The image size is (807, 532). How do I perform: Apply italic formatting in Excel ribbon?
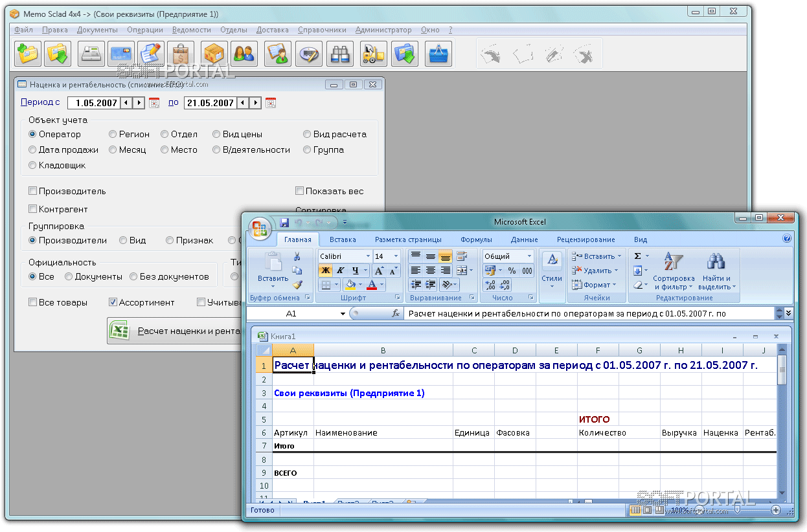[341, 271]
